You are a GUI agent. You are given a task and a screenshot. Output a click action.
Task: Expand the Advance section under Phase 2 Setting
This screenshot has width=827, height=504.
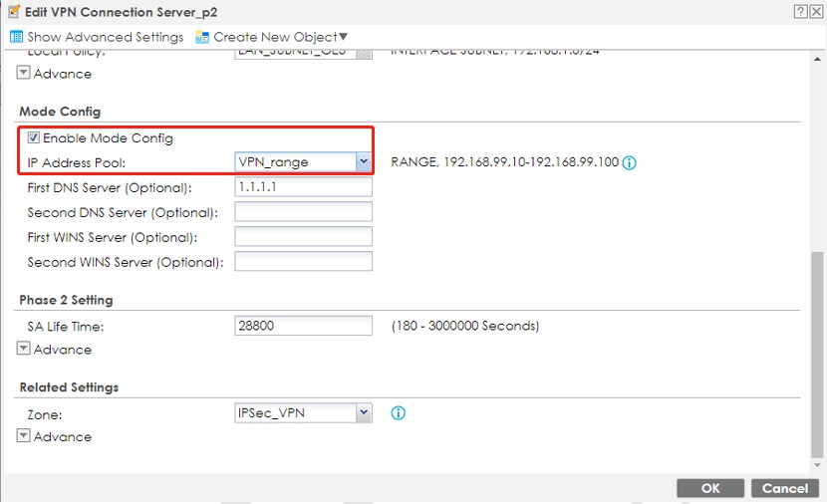pyautogui.click(x=24, y=350)
